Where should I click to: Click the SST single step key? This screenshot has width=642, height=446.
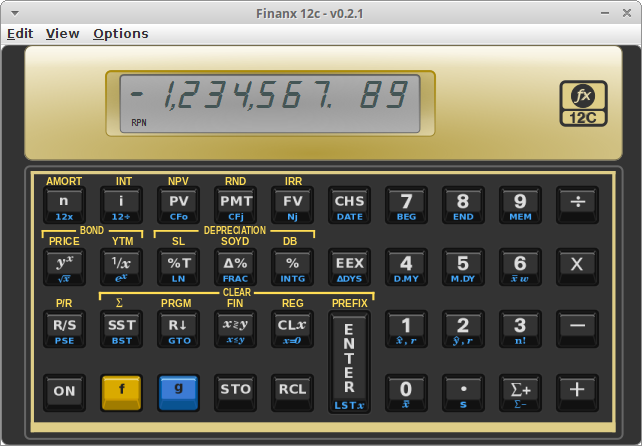tap(121, 329)
